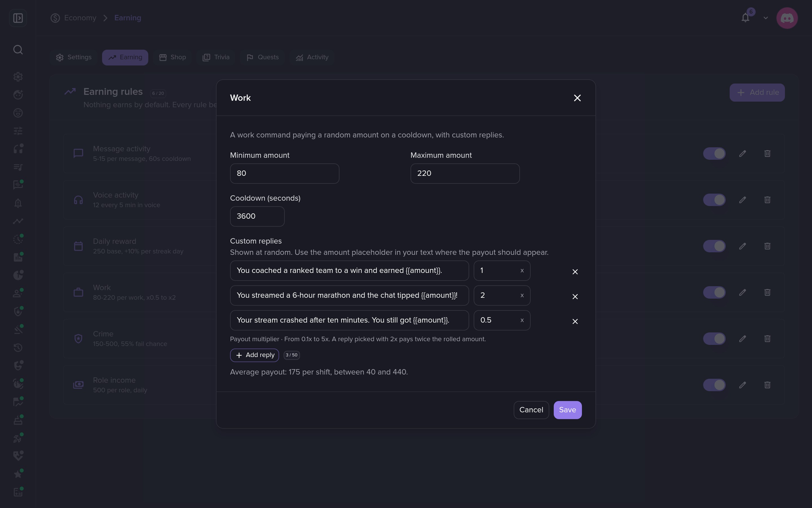Click the Cooldown seconds field

click(257, 216)
